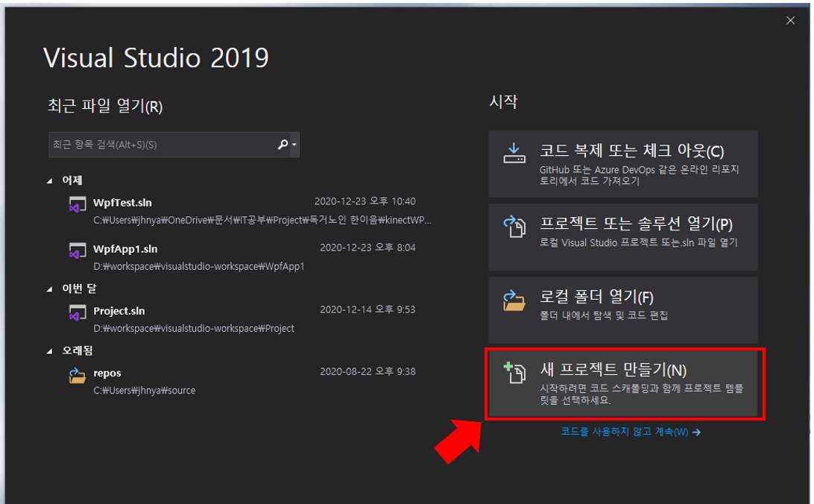814x504 pixels.
Task: Select 로컬 폴더 열기 button
Action: (623, 310)
